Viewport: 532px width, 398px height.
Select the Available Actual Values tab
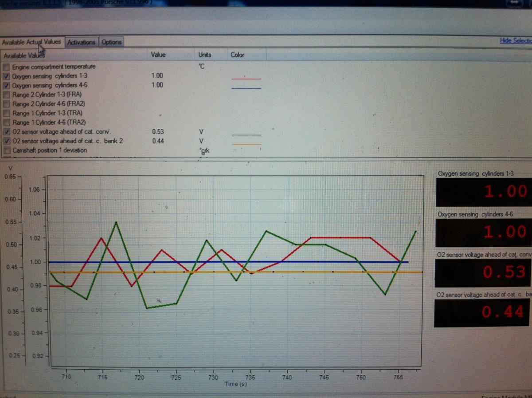point(31,42)
